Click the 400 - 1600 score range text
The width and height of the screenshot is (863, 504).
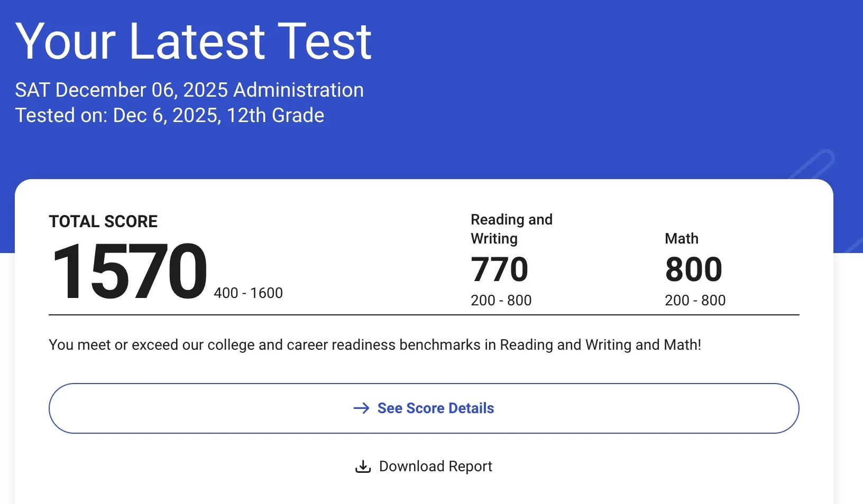(249, 293)
